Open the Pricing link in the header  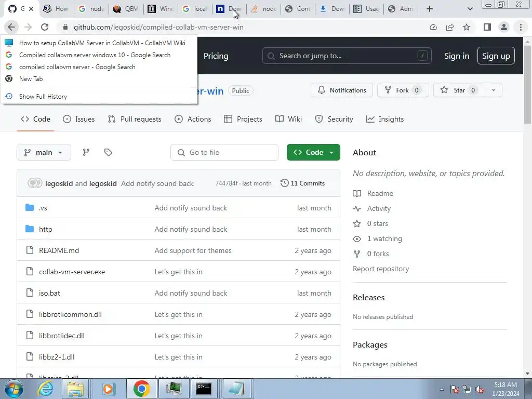(216, 56)
